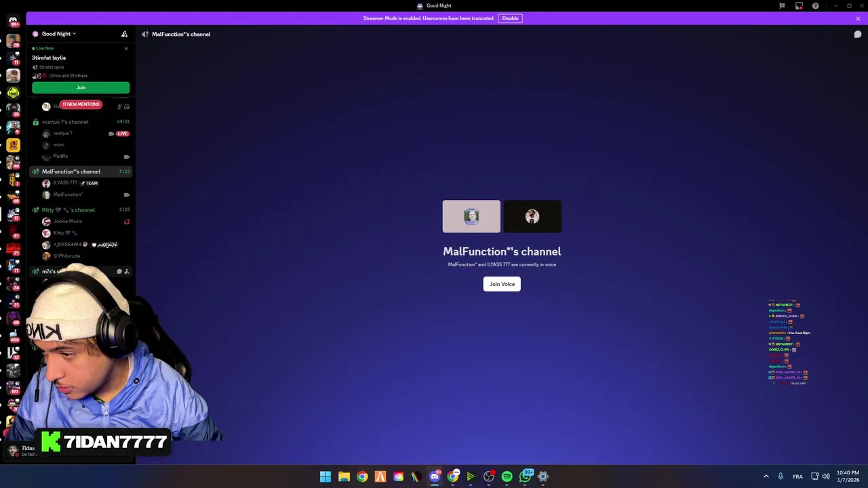This screenshot has width=868, height=488.
Task: Open the inbox icon in title bar
Action: tap(799, 5)
